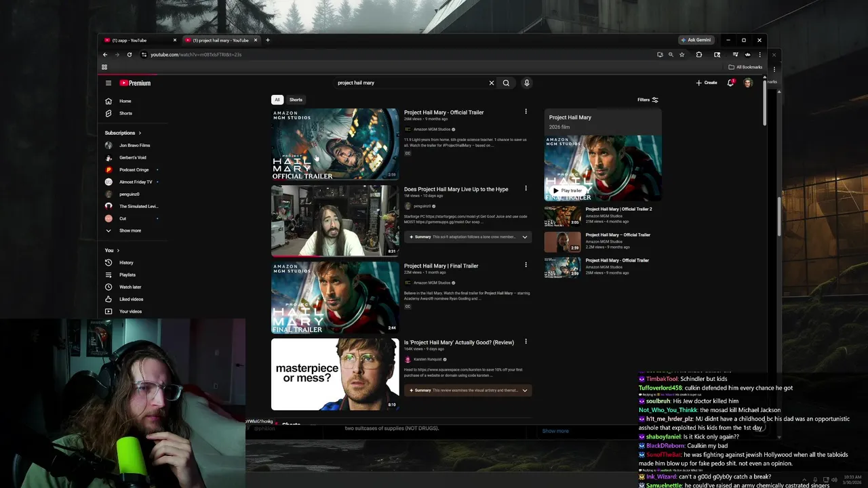Screen dimensions: 868x488
Task: Open the Final Trailer thumbnail
Action: tap(335, 298)
